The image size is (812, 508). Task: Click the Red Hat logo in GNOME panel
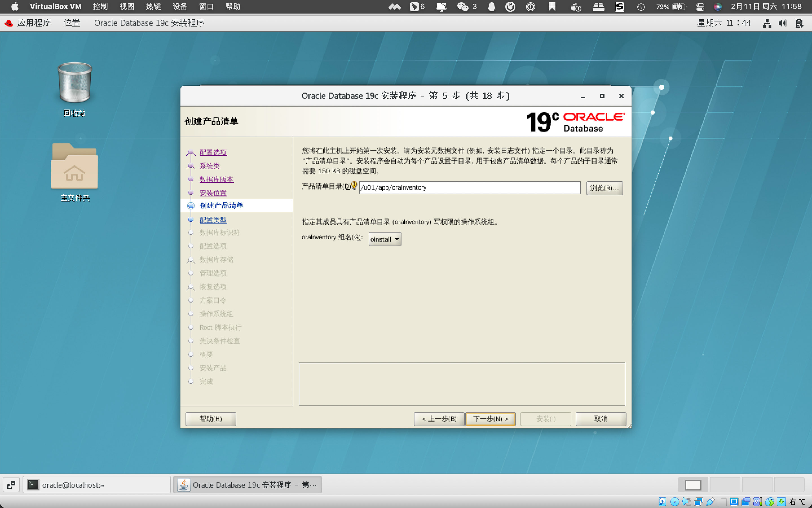(x=8, y=23)
